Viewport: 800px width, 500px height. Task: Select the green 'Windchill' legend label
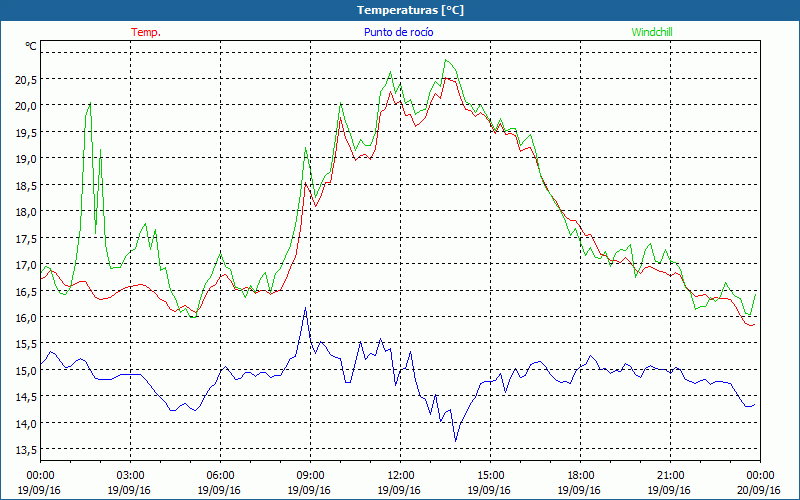[x=652, y=32]
